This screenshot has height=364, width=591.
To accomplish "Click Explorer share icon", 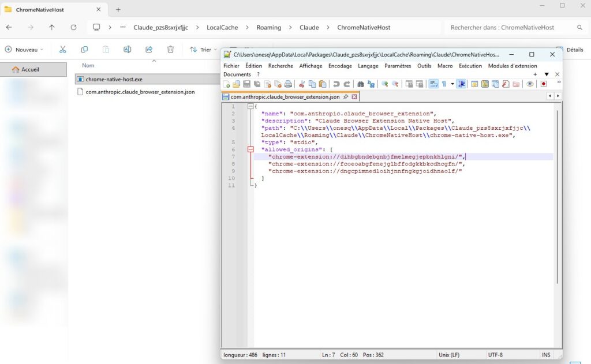I will pos(149,50).
